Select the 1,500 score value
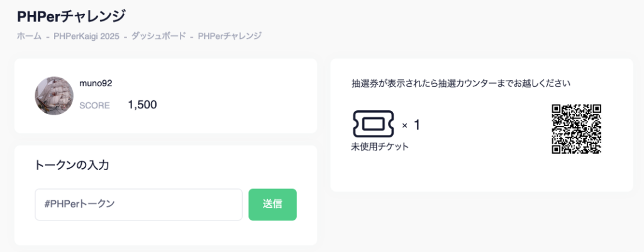Screen dimensions: 644x252 tap(142, 105)
